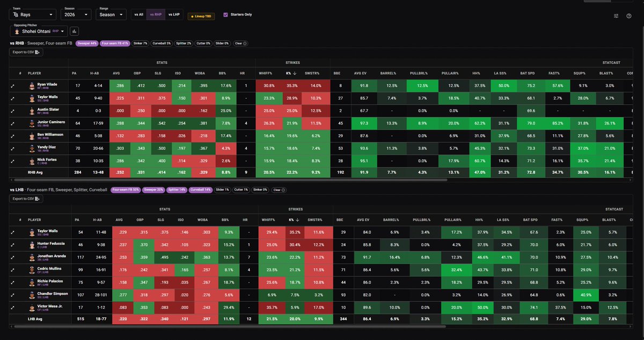Enable Sinker 7% pitch filter
The height and width of the screenshot is (340, 644).
click(x=140, y=43)
